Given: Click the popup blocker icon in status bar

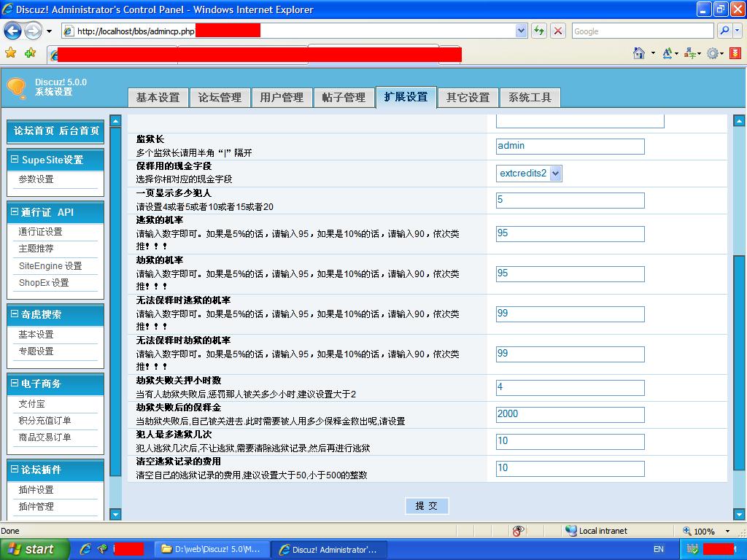Looking at the screenshot, I should pyautogui.click(x=518, y=531).
